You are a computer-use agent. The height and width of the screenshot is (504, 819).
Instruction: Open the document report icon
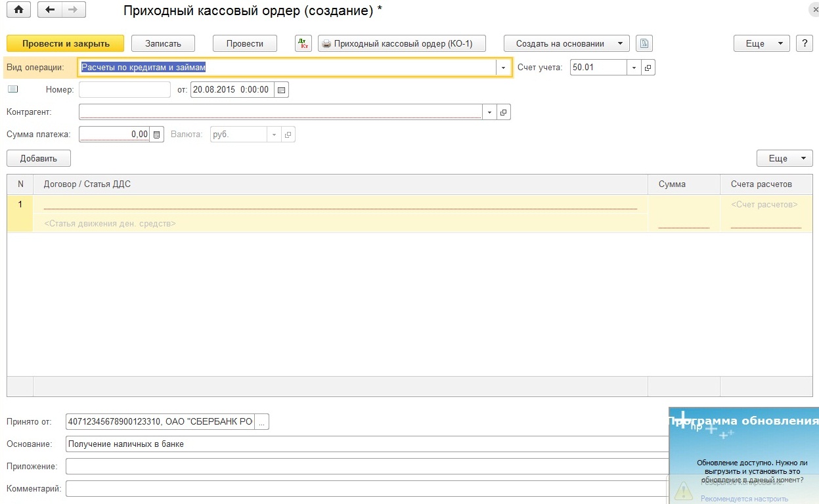point(644,43)
